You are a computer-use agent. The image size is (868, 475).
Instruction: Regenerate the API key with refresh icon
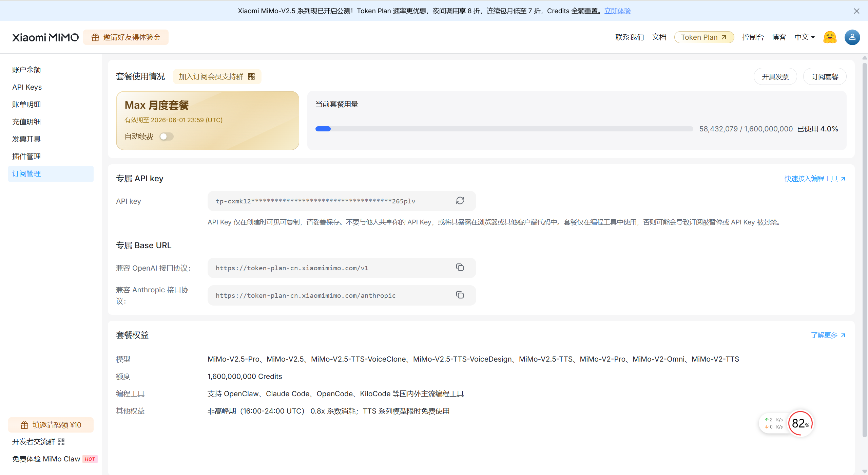(460, 201)
